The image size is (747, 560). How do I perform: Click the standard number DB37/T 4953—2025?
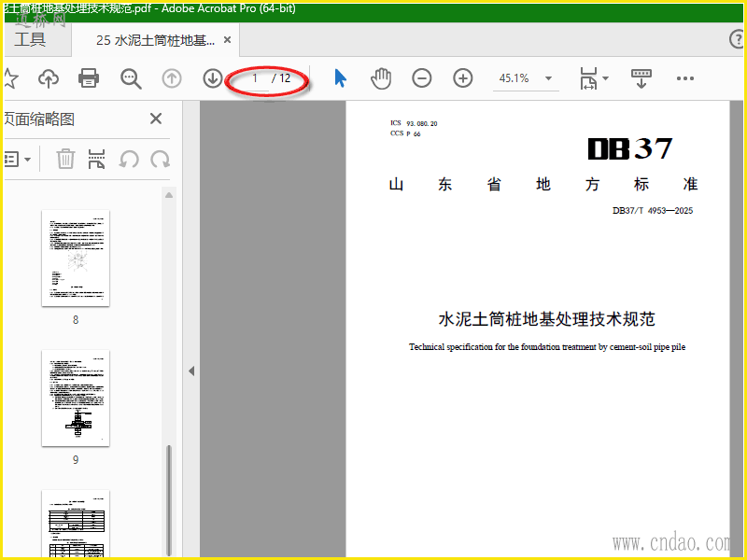point(652,211)
